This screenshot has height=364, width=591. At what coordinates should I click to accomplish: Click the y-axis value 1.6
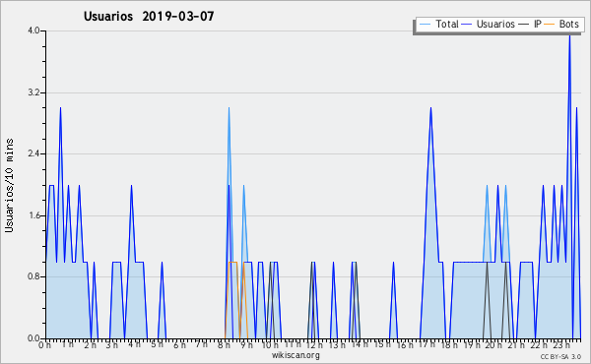pyautogui.click(x=33, y=215)
